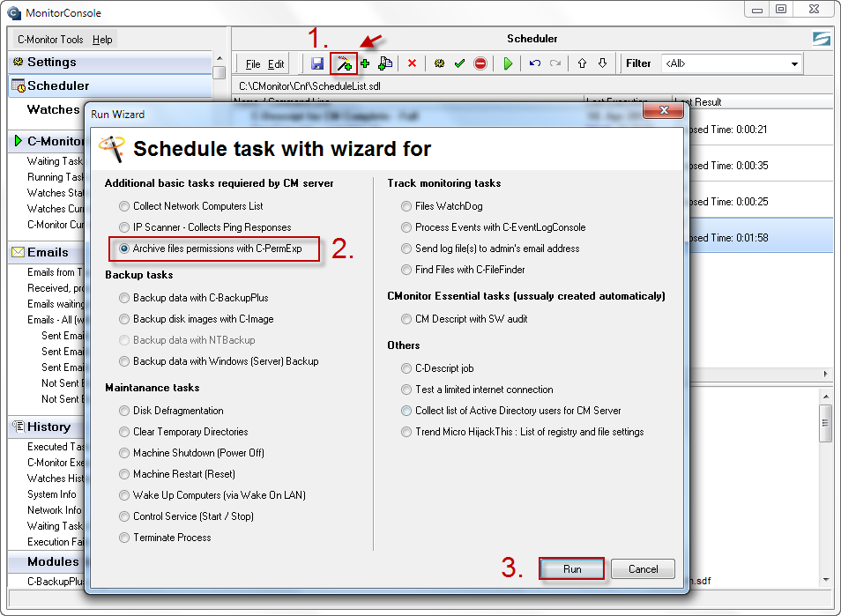Click the Run button in the wizard
Viewport: 841px width, 616px height.
572,568
